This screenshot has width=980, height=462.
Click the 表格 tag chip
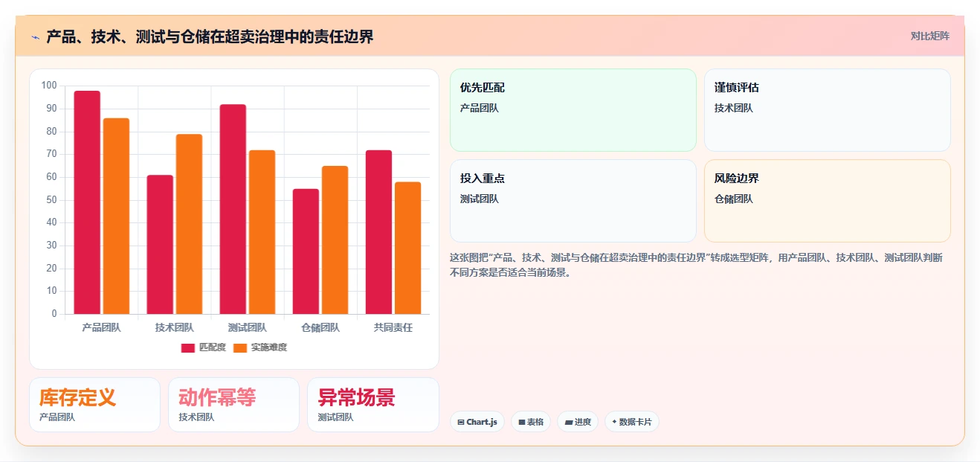tap(531, 422)
